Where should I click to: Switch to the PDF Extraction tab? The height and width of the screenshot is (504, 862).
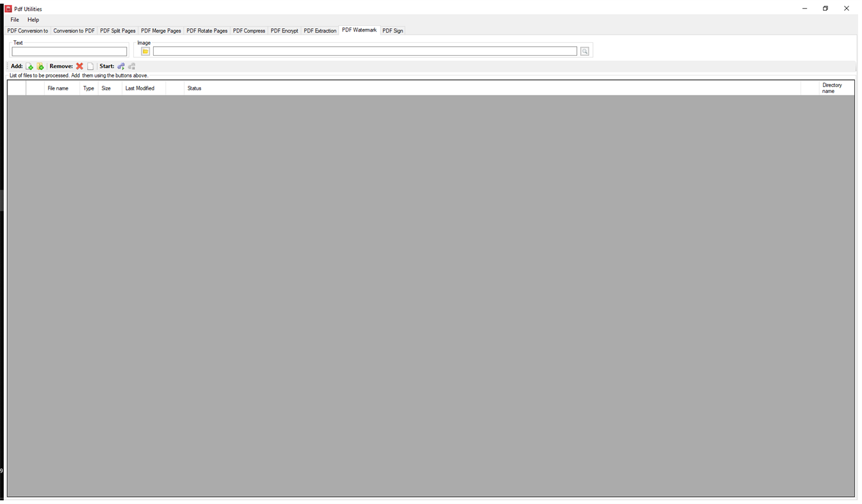coord(320,30)
